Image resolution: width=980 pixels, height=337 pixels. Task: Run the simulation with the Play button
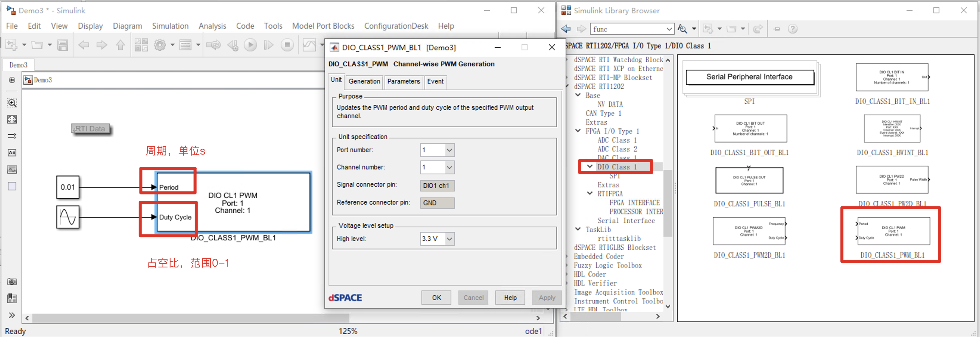point(250,45)
